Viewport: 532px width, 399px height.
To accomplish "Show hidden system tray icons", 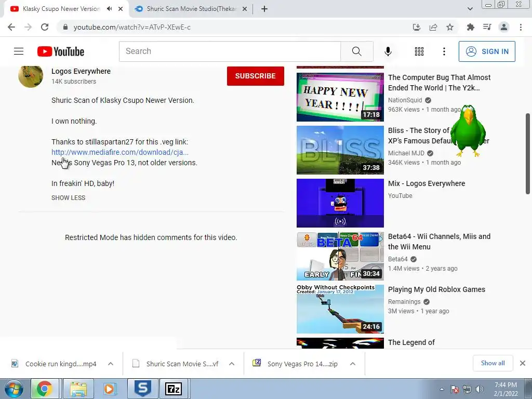I will coord(442,390).
